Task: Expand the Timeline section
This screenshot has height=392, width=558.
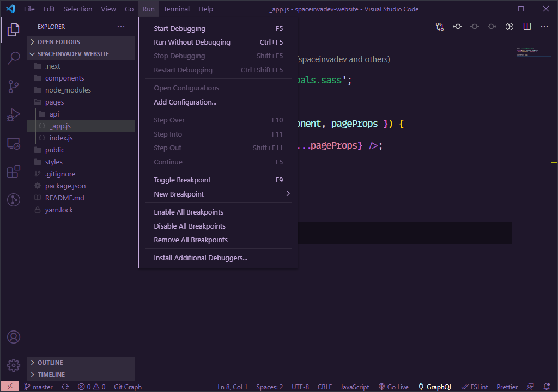Action: click(81, 375)
